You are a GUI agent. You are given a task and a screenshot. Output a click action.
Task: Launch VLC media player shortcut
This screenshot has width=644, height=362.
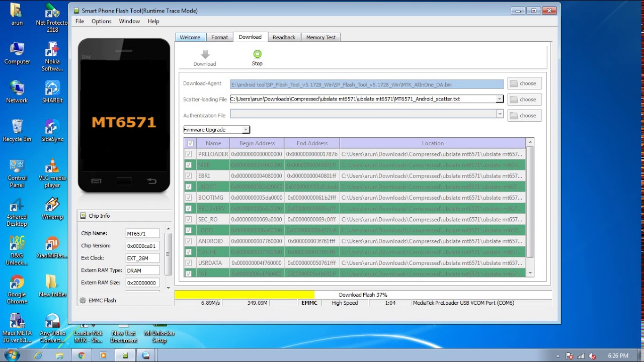click(x=52, y=173)
